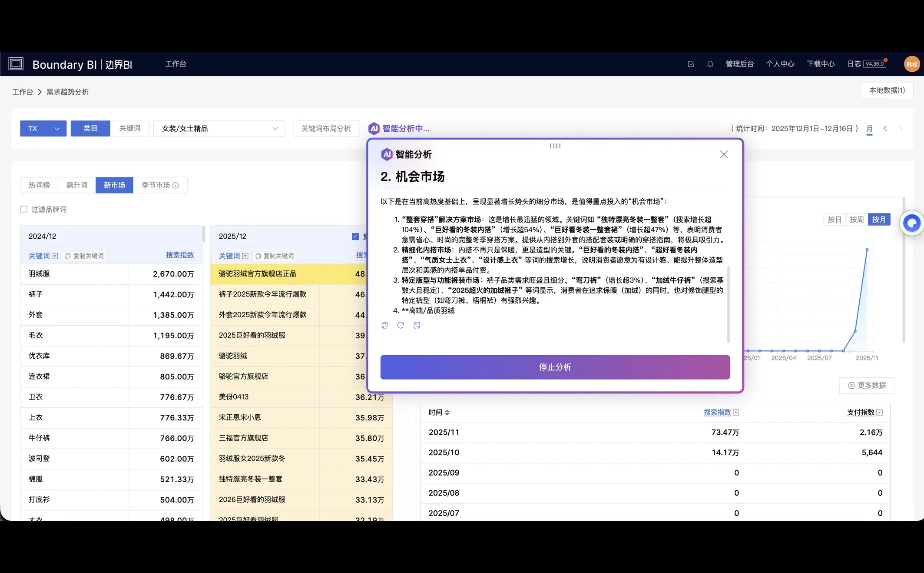The image size is (924, 573).
Task: Switch chart granularity to 按周
Action: coord(856,219)
